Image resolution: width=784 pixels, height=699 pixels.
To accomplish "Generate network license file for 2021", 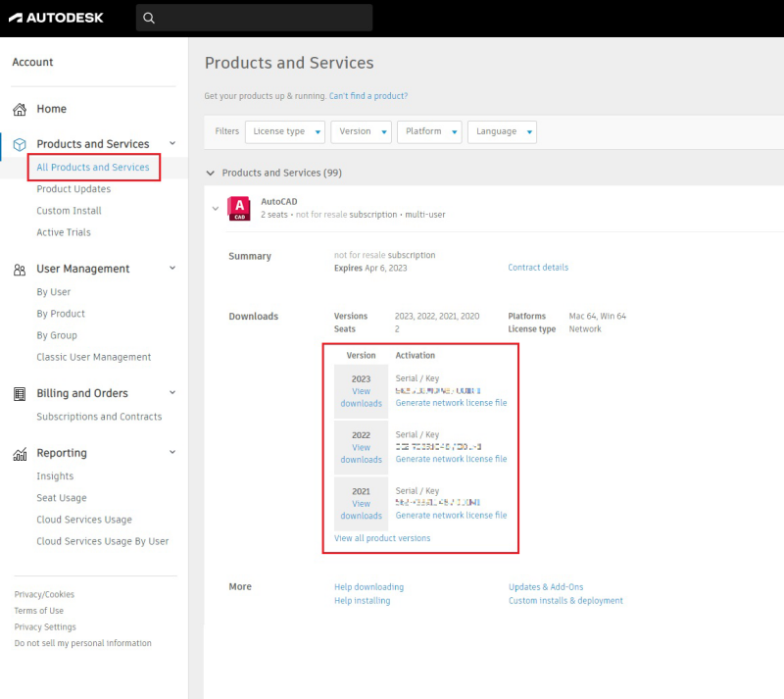I will 451,516.
